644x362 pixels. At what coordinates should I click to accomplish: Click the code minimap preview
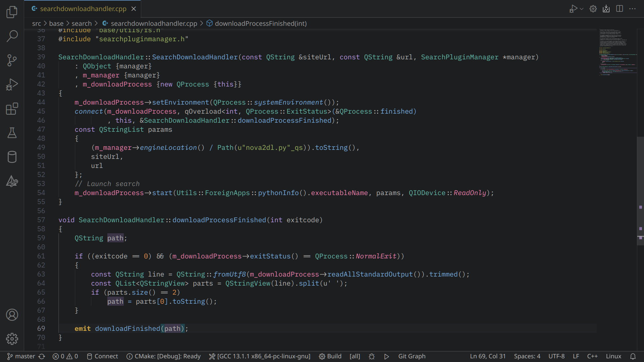(617, 52)
